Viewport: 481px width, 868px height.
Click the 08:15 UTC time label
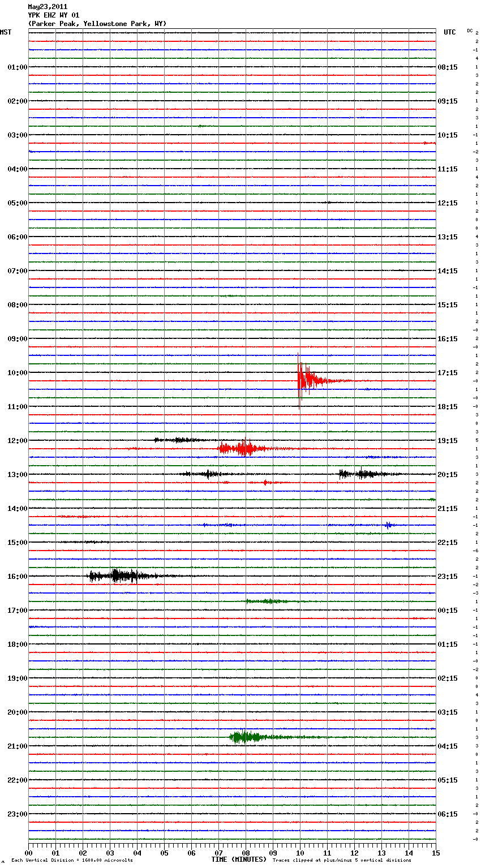coord(448,67)
